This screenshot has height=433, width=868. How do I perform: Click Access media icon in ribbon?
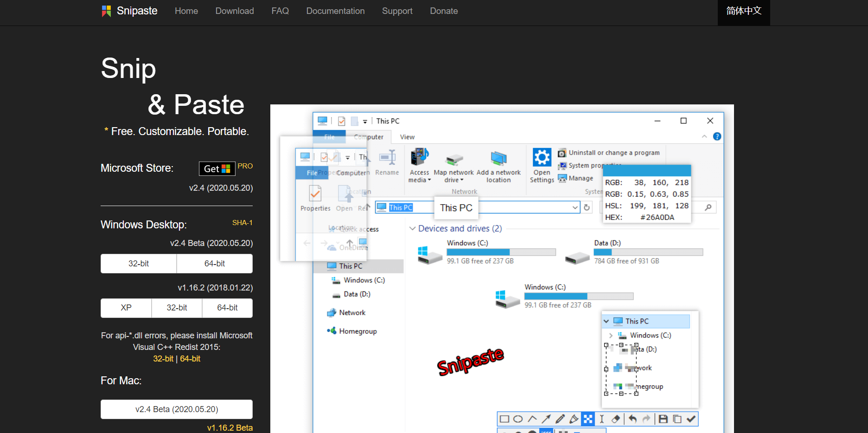(x=420, y=157)
